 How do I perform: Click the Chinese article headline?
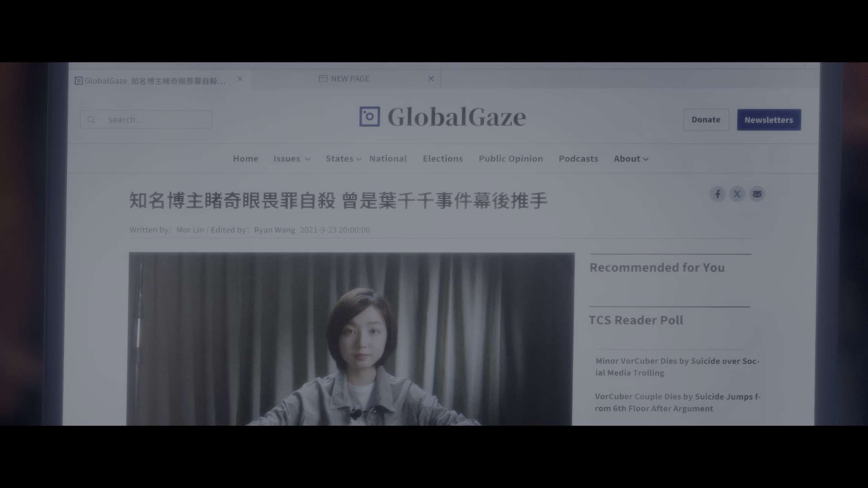[x=338, y=200]
